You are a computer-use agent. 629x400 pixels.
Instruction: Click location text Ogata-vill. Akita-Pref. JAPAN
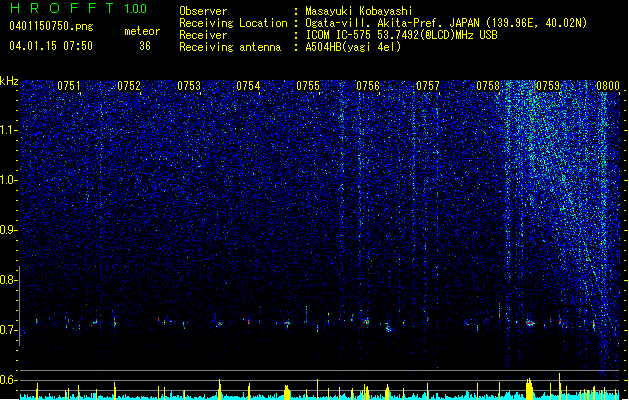(392, 23)
